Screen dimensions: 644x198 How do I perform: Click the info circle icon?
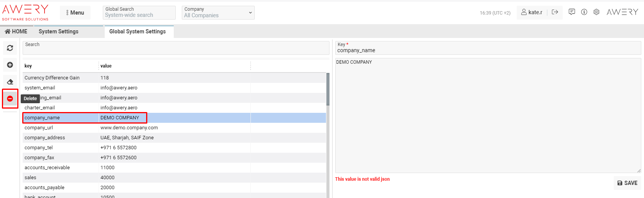click(584, 12)
